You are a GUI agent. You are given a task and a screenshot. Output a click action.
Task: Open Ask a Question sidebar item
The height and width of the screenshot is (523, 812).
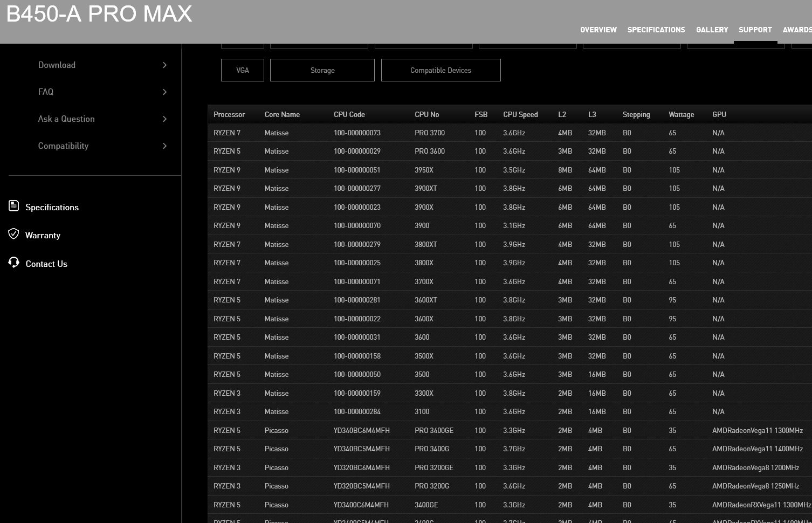tap(66, 119)
